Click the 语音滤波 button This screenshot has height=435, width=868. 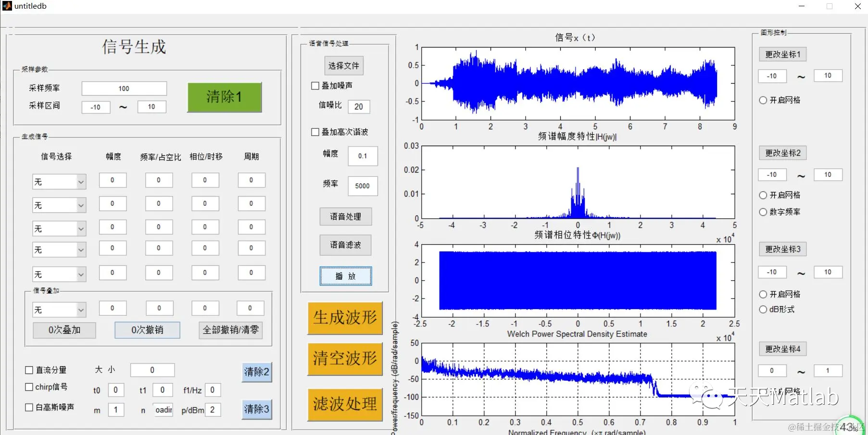coord(346,245)
